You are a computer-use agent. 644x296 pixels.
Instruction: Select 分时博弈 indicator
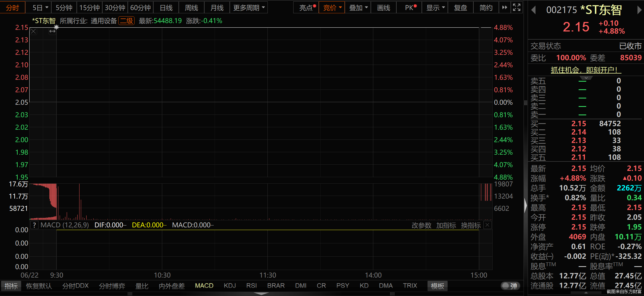click(x=112, y=286)
